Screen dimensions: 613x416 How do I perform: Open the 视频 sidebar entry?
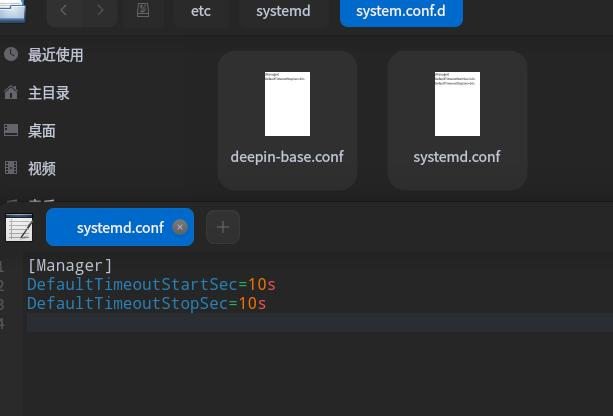pos(42,169)
